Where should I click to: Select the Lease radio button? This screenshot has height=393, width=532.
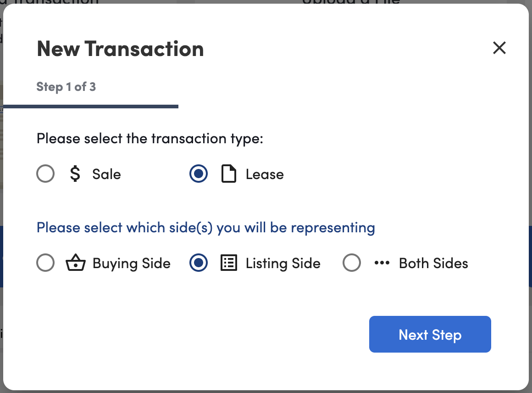click(x=199, y=174)
